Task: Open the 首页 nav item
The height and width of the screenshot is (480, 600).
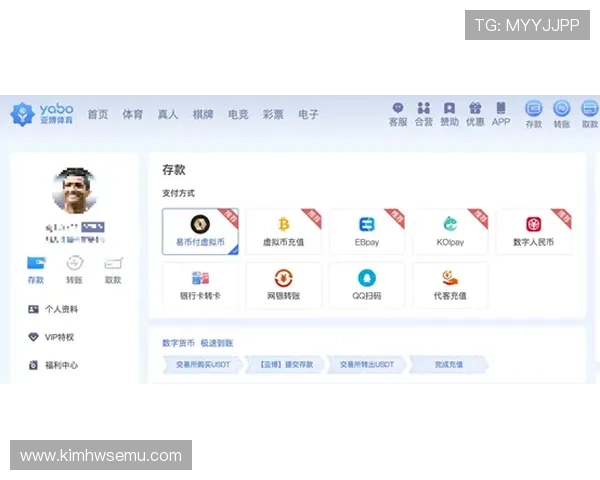Action: pyautogui.click(x=98, y=114)
